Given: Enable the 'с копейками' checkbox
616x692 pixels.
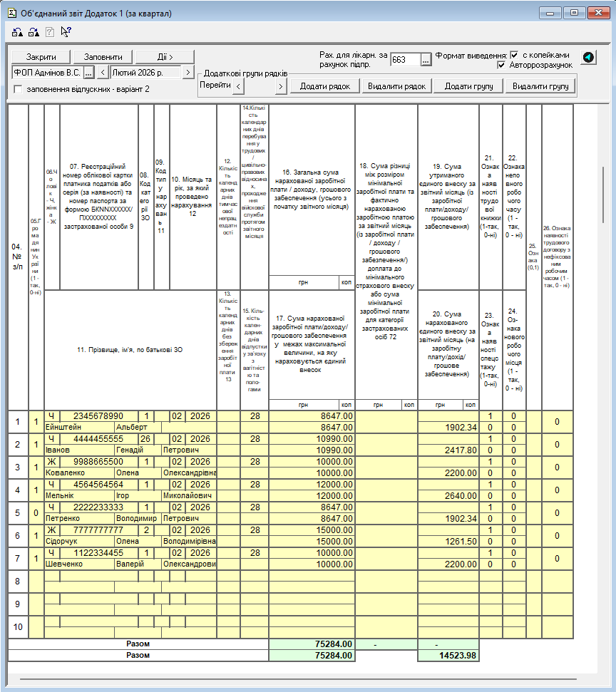Looking at the screenshot, I should click(x=514, y=55).
